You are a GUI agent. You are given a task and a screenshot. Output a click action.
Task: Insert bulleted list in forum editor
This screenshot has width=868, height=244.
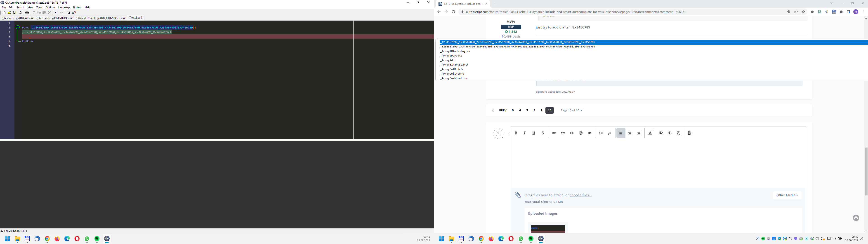tap(601, 133)
